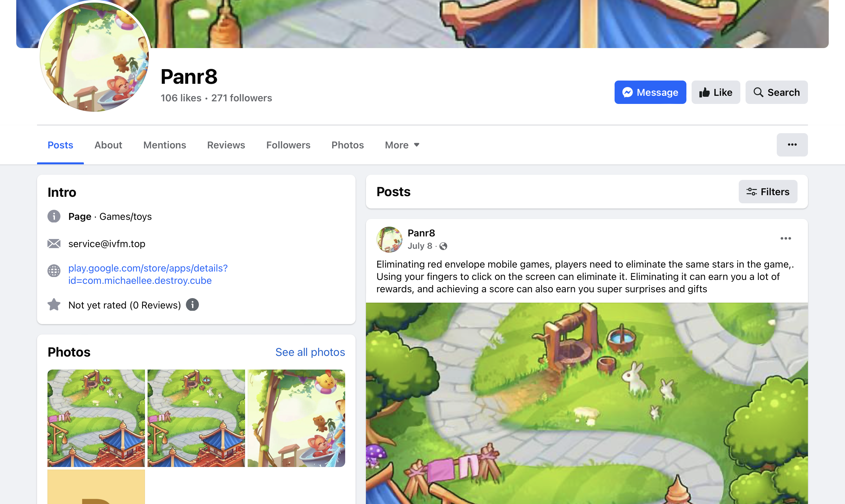Open the play.google.com store link

click(x=148, y=274)
